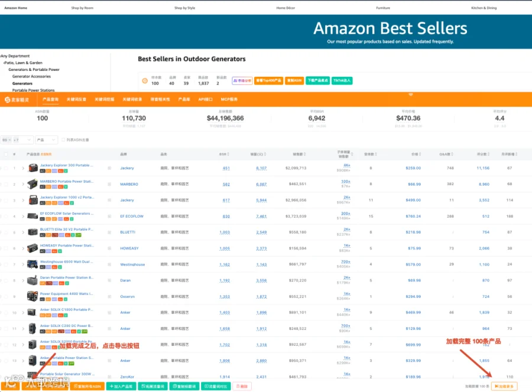This screenshot has height=392, width=532.
Task: Click the small down arrow on the orange bar
Action: point(411,95)
